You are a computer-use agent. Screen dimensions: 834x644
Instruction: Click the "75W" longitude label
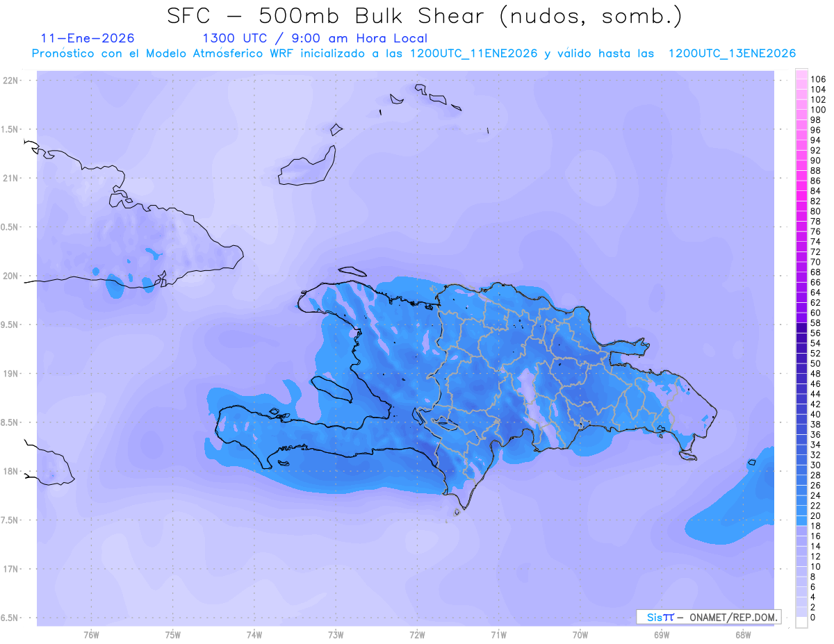coord(173,634)
